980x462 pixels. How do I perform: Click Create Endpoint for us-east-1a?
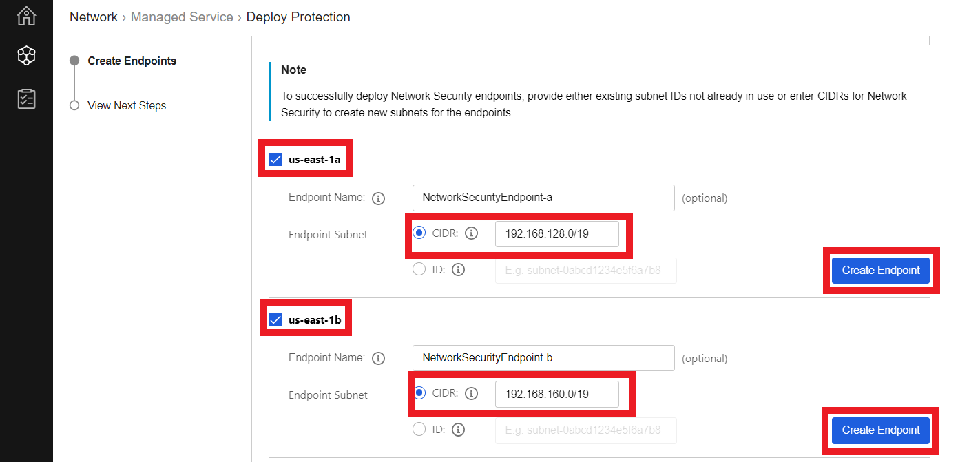881,270
